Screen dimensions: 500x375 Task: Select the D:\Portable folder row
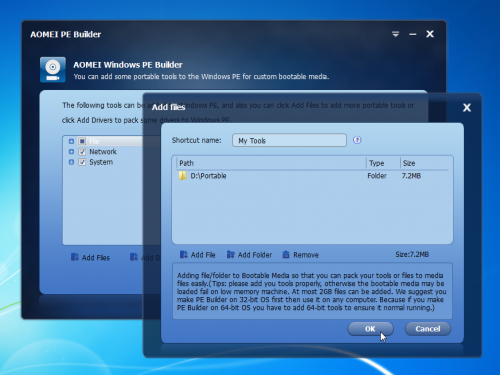312,176
